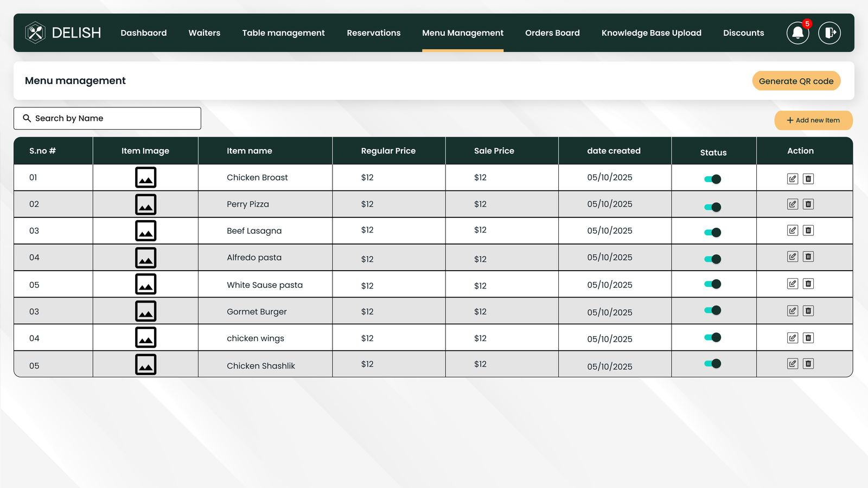
Task: Open the Discounts tab
Action: 744,33
